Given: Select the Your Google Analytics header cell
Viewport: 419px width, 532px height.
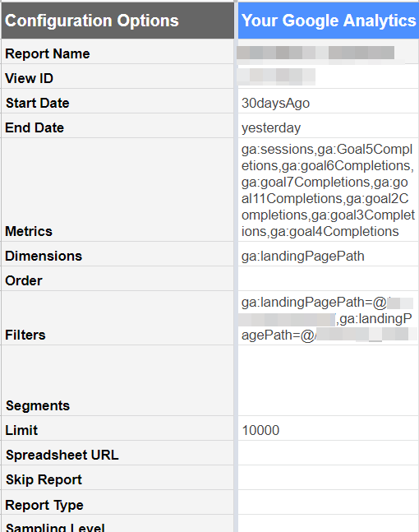Looking at the screenshot, I should point(329,21).
